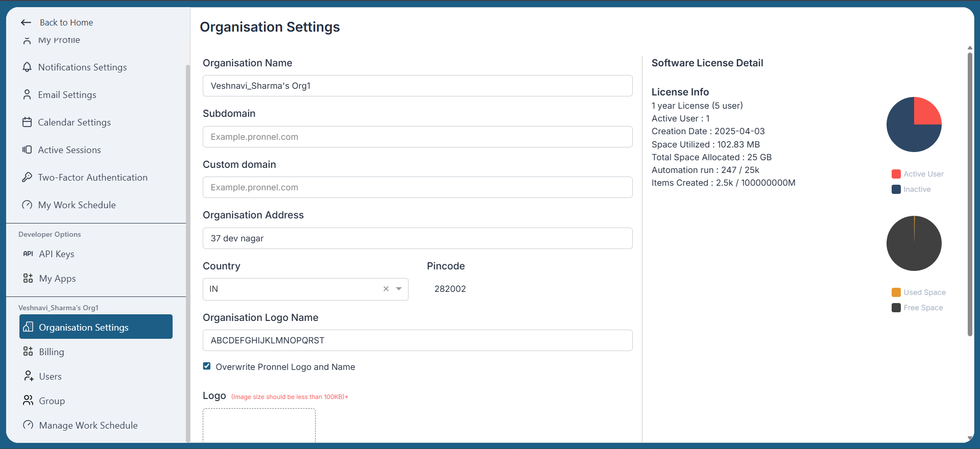Click the people icon beside Group
The height and width of the screenshot is (449, 980).
pos(28,401)
